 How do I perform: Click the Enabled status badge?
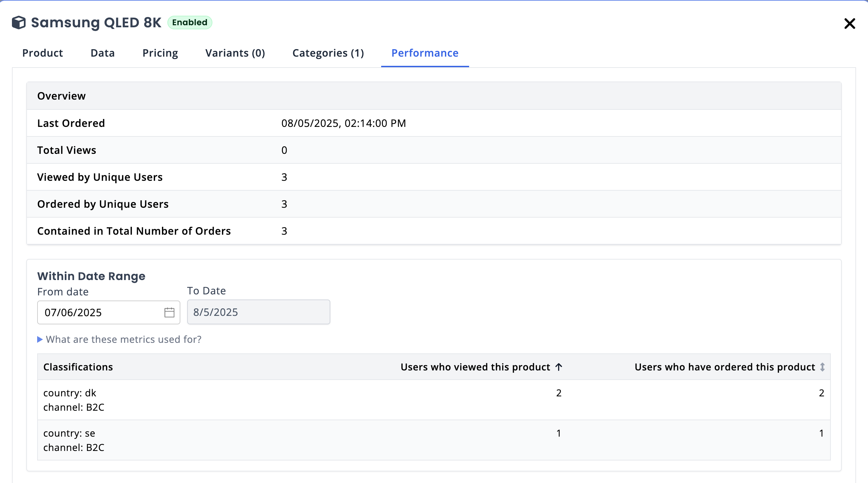pos(190,23)
